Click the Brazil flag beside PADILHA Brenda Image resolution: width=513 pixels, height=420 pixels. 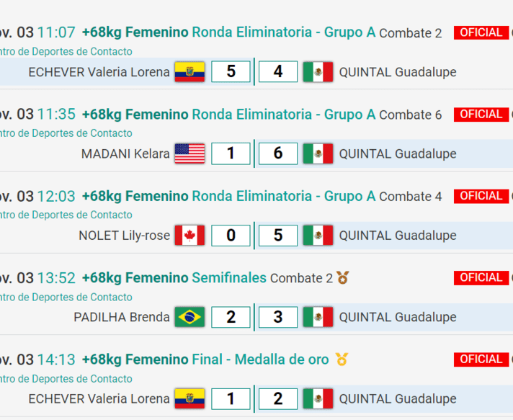click(x=189, y=317)
